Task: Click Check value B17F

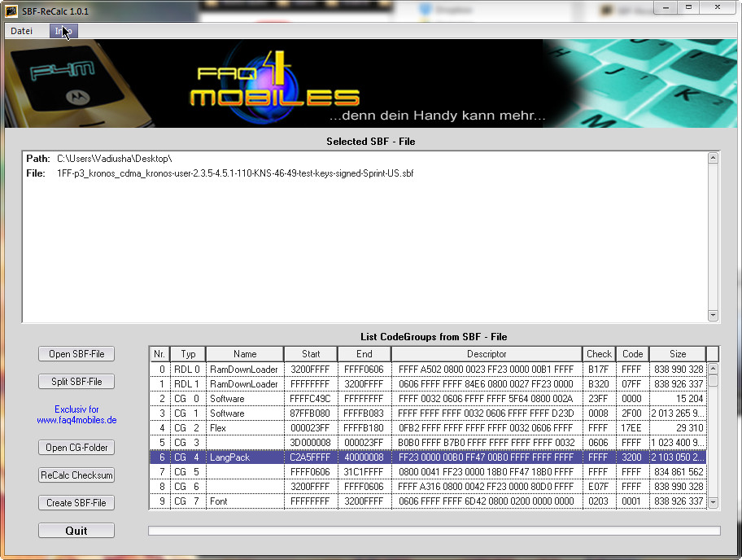Action: tap(598, 370)
